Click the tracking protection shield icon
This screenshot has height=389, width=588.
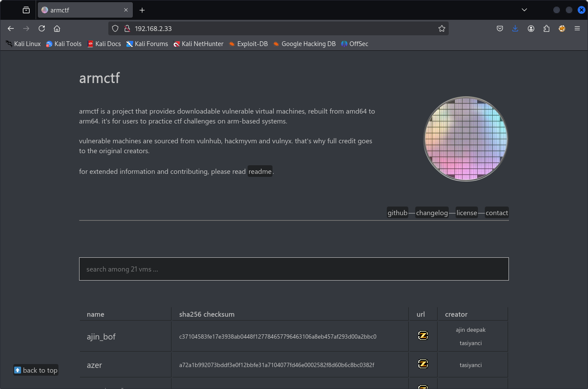[x=115, y=28]
